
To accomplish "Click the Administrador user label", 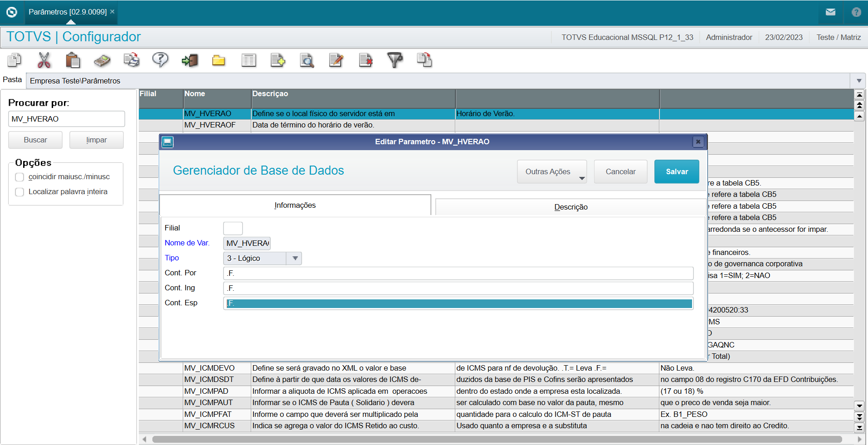I will 729,37.
